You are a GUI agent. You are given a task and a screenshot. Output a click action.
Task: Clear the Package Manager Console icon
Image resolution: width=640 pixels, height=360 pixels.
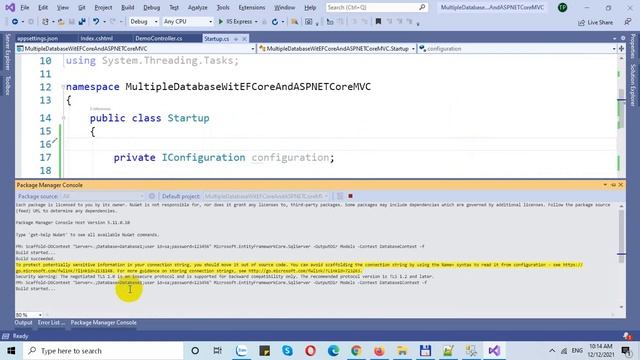coord(340,196)
